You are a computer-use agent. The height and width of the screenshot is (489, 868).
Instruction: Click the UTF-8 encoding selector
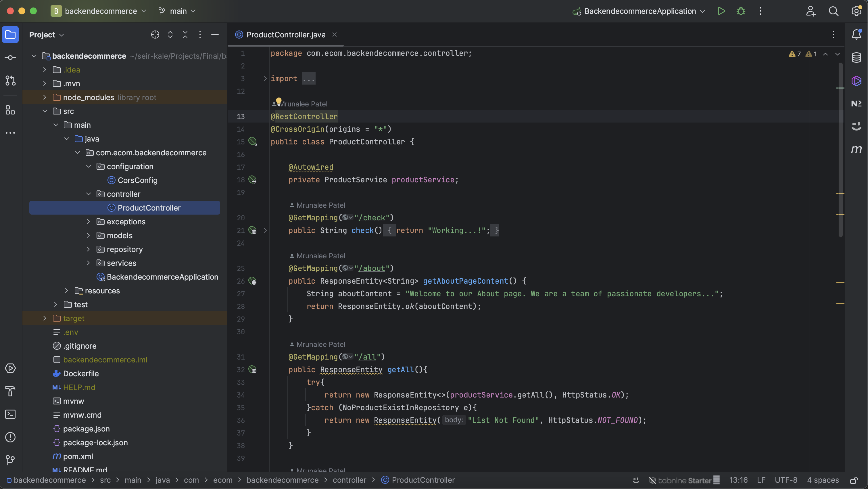click(x=786, y=480)
